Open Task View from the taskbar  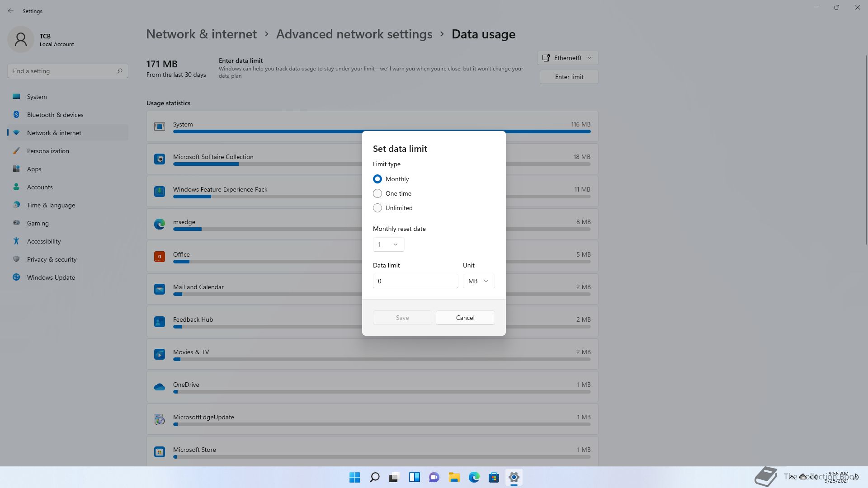(x=395, y=477)
